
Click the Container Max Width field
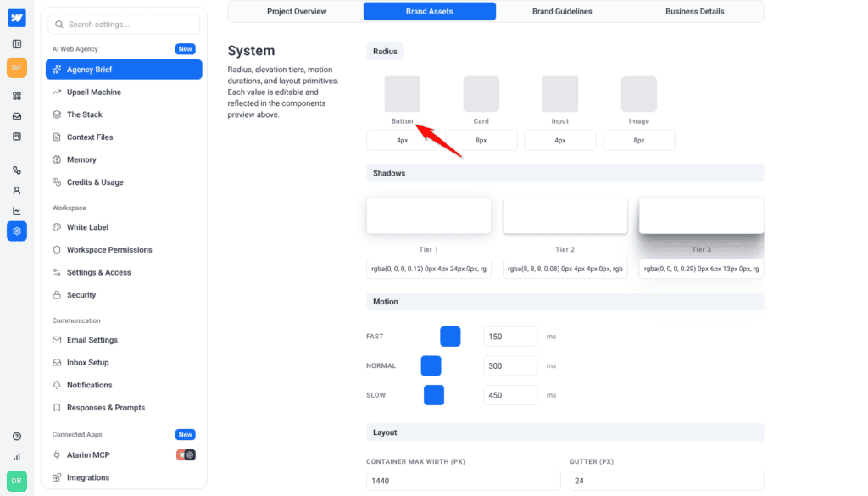pyautogui.click(x=464, y=481)
